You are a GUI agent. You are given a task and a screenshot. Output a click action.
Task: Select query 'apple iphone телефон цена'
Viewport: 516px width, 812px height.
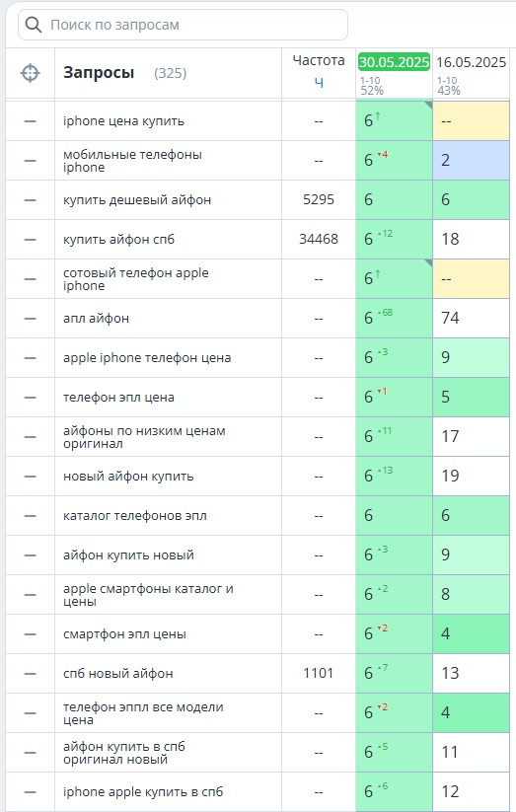[x=147, y=358]
